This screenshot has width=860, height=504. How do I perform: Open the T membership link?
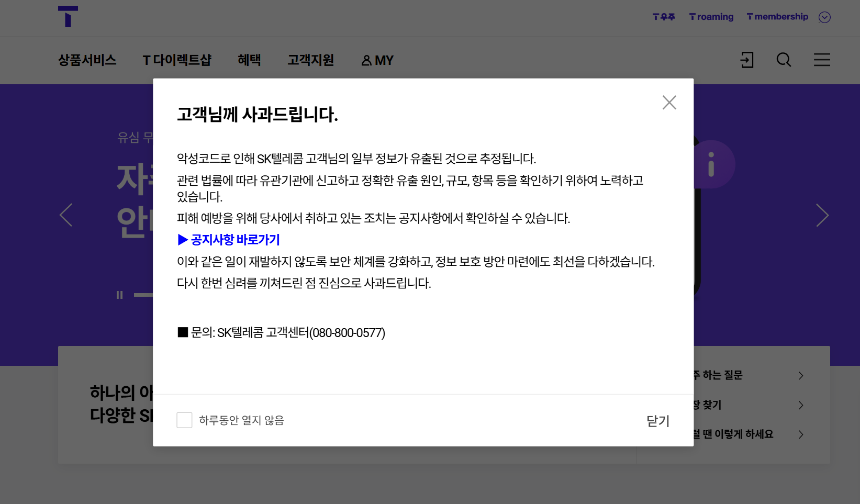pyautogui.click(x=777, y=17)
